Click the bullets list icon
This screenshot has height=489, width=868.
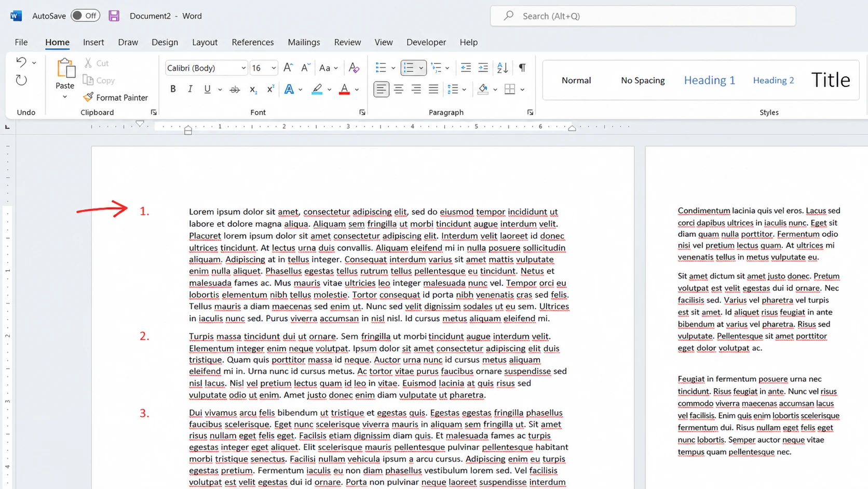pyautogui.click(x=381, y=68)
